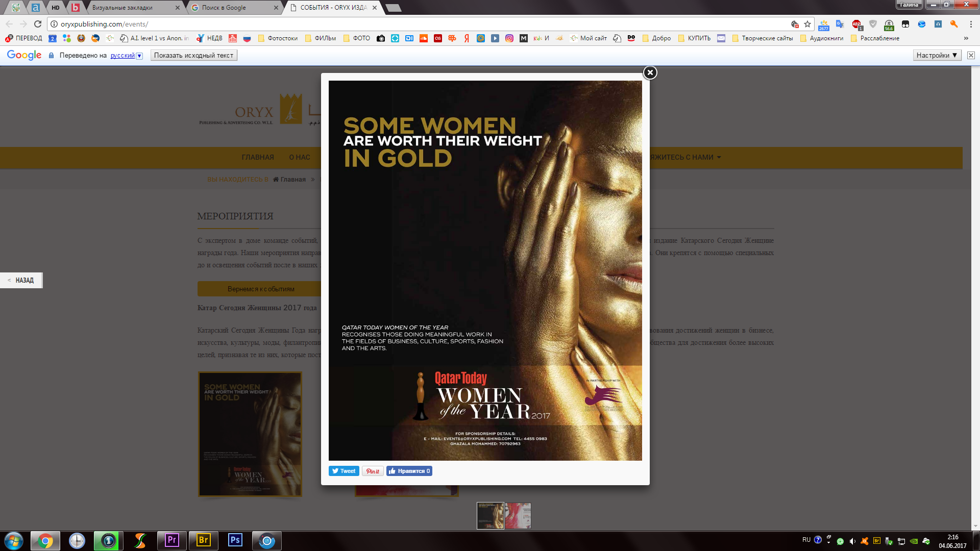Expand the Аудиокниги bookmark folder
Screen dimensions: 980x551
822,38
